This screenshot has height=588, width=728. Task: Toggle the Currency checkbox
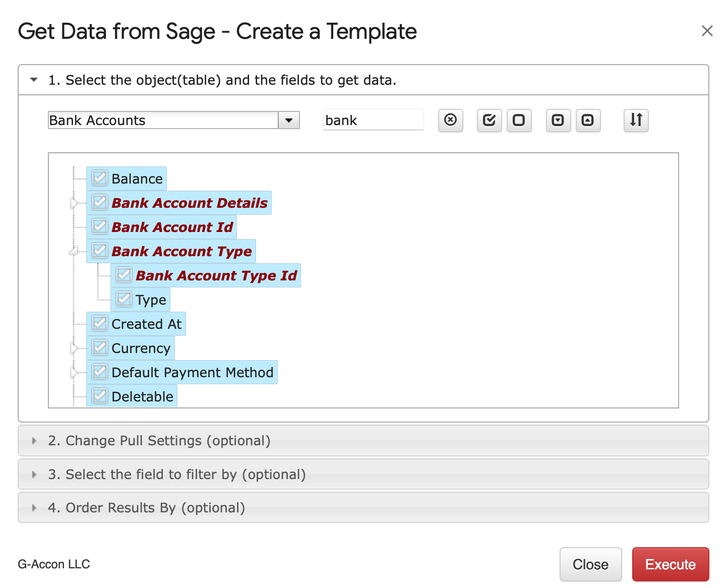click(x=100, y=347)
